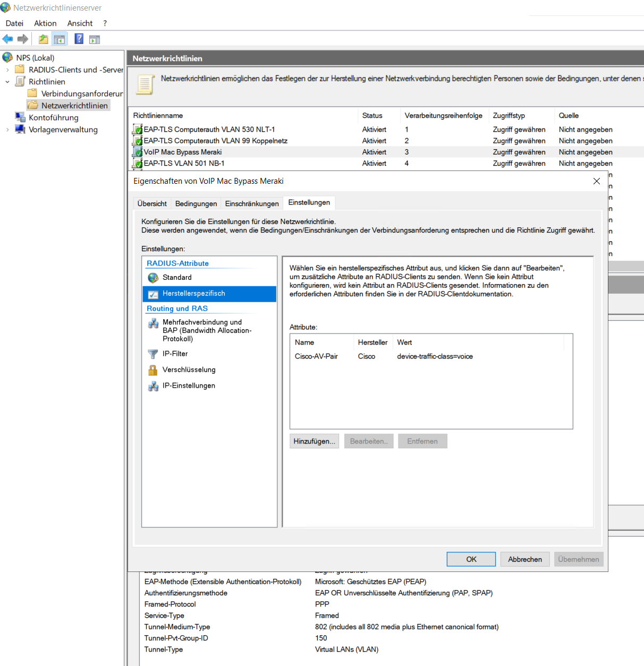The height and width of the screenshot is (666, 644).
Task: Click the Hilfe question mark toolbar icon
Action: point(78,38)
